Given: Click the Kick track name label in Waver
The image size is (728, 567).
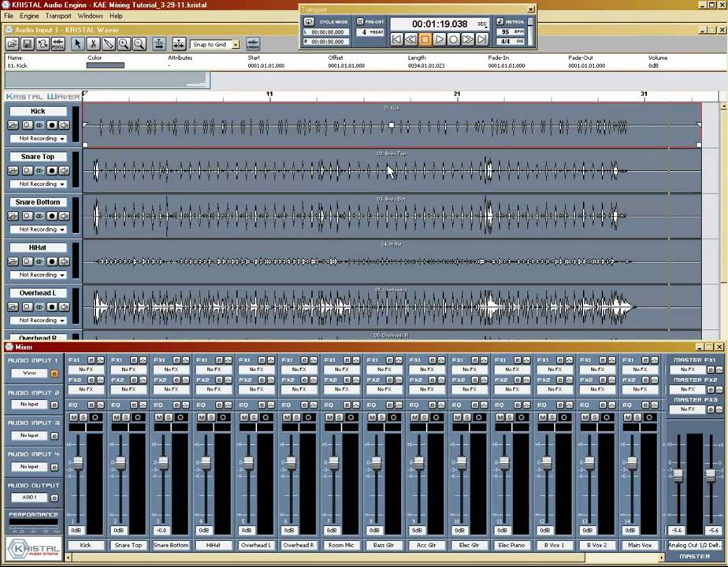Looking at the screenshot, I should [38, 111].
